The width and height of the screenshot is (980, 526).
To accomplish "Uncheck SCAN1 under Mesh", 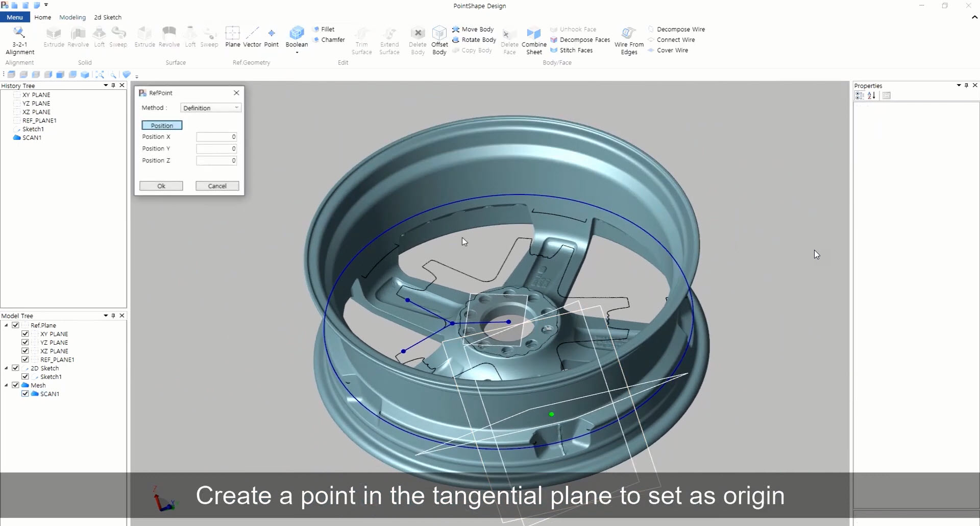I will point(25,393).
